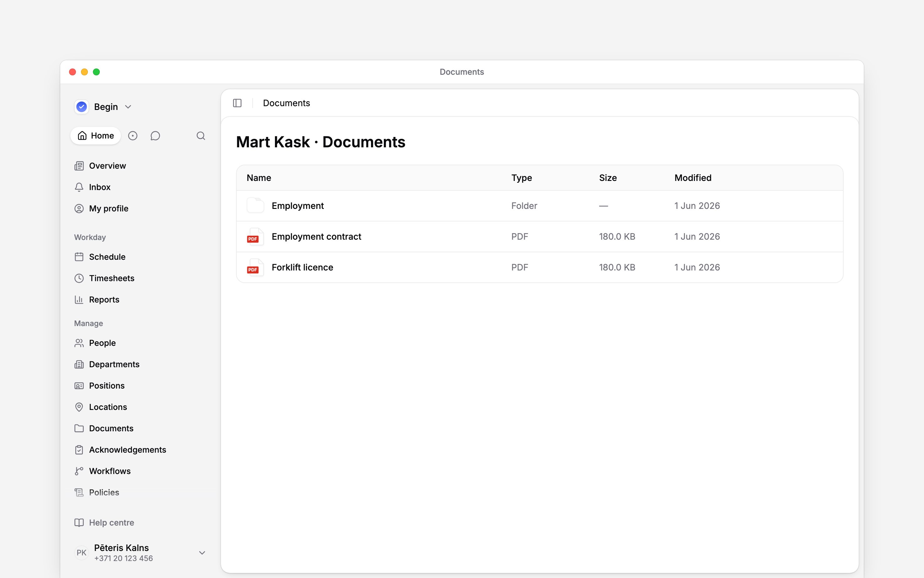
Task: Open Positions in the sidebar
Action: point(106,386)
